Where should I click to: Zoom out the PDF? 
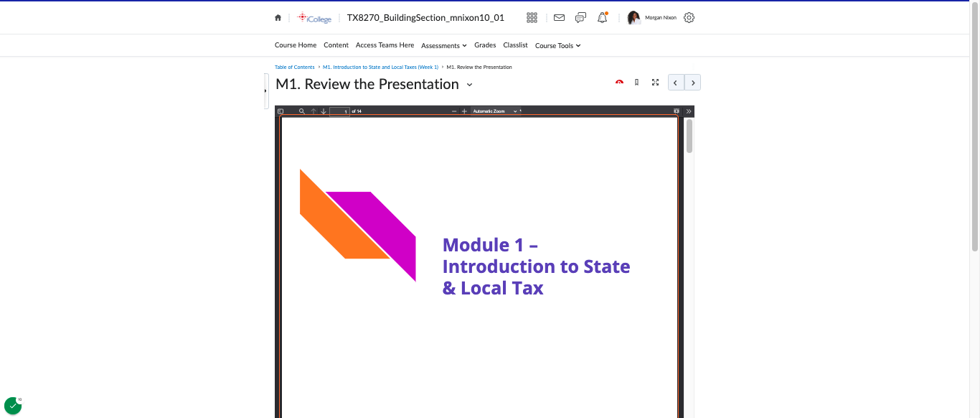tap(454, 111)
